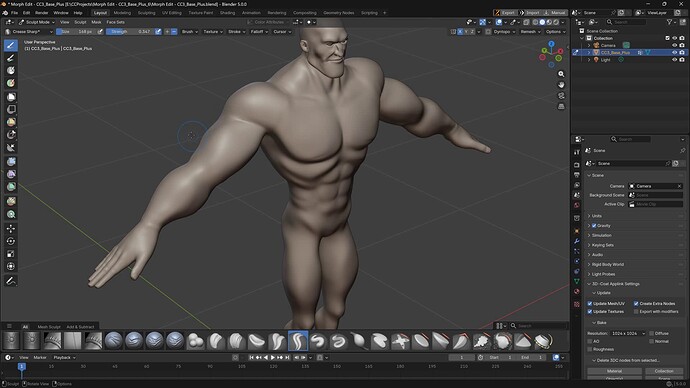The height and width of the screenshot is (388, 690).
Task: Open the Material properties tab icon
Action: (577, 291)
